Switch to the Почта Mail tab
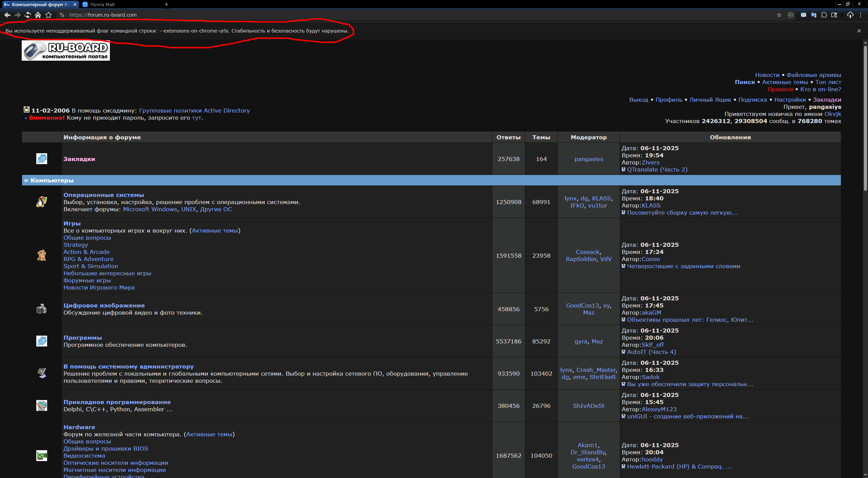Image resolution: width=868 pixels, height=478 pixels. tap(102, 4)
